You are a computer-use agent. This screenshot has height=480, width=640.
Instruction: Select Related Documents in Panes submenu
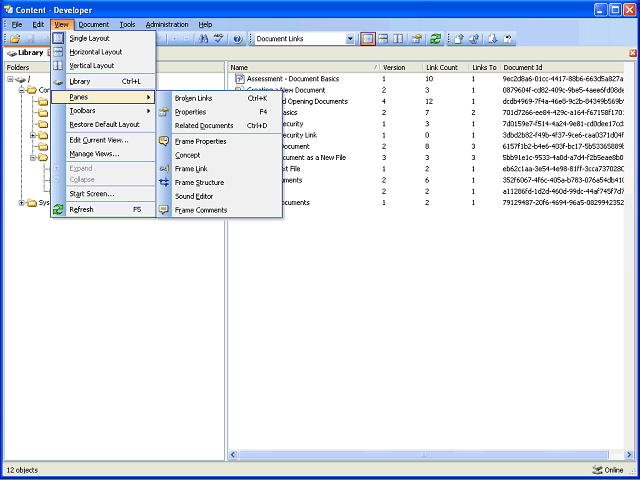pos(220,125)
